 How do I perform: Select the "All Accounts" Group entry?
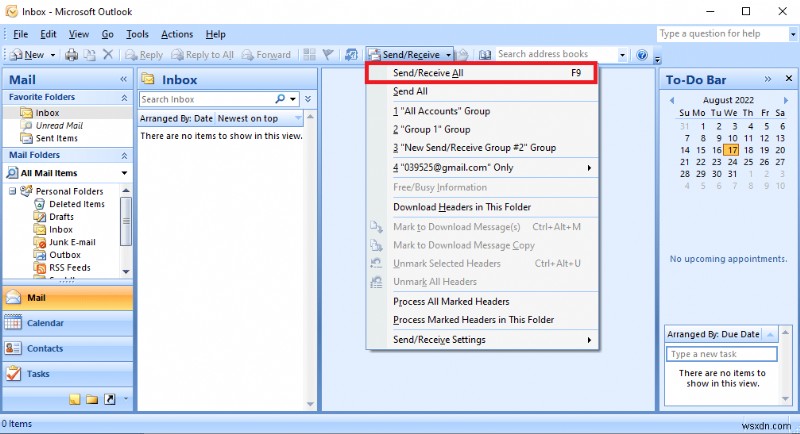click(482, 111)
